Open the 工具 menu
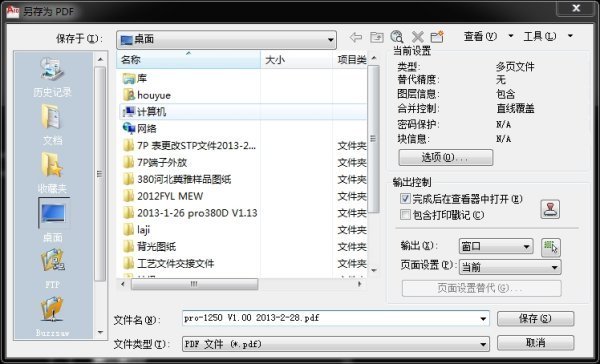This screenshot has height=364, width=600. pyautogui.click(x=548, y=36)
